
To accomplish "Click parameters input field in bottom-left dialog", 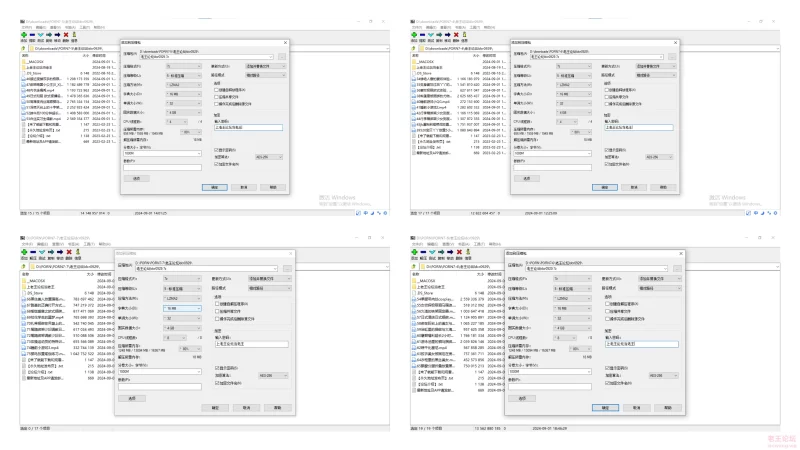I will tap(160, 387).
